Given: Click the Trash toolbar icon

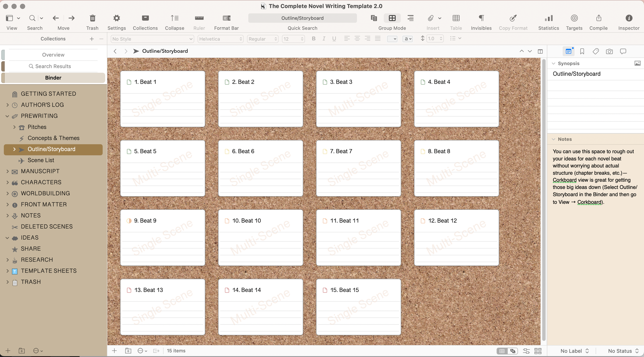Looking at the screenshot, I should [92, 18].
